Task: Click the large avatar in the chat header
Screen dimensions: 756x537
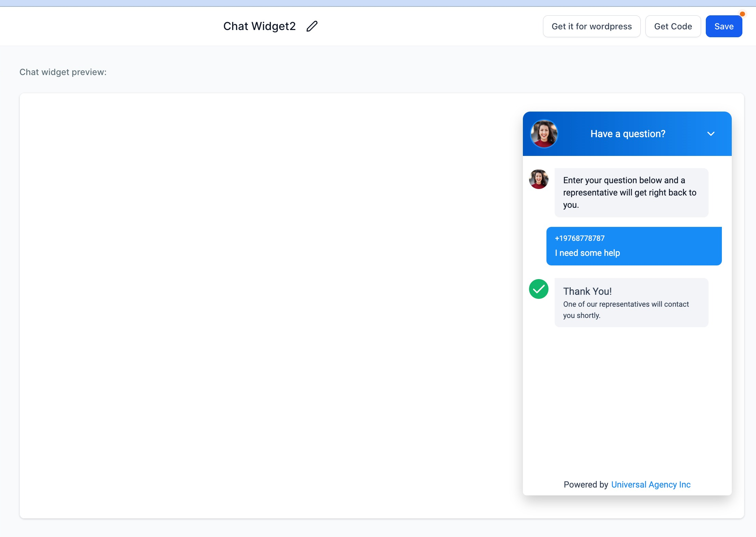Action: point(544,133)
